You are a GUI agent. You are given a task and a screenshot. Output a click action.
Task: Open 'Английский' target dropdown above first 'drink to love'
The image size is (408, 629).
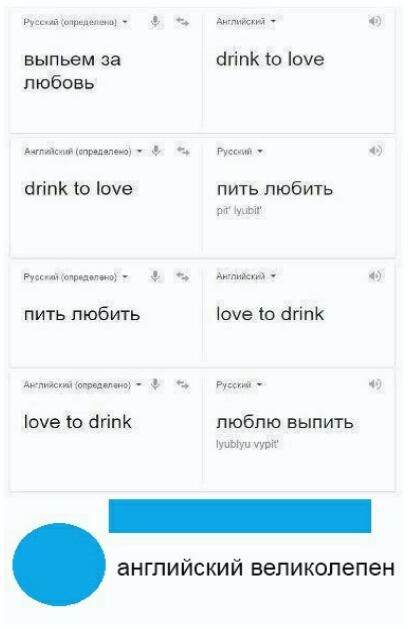click(246, 21)
